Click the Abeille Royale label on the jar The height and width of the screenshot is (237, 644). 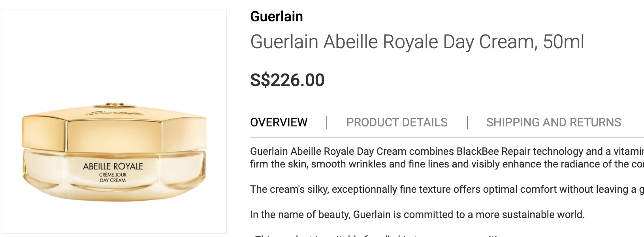(x=113, y=166)
